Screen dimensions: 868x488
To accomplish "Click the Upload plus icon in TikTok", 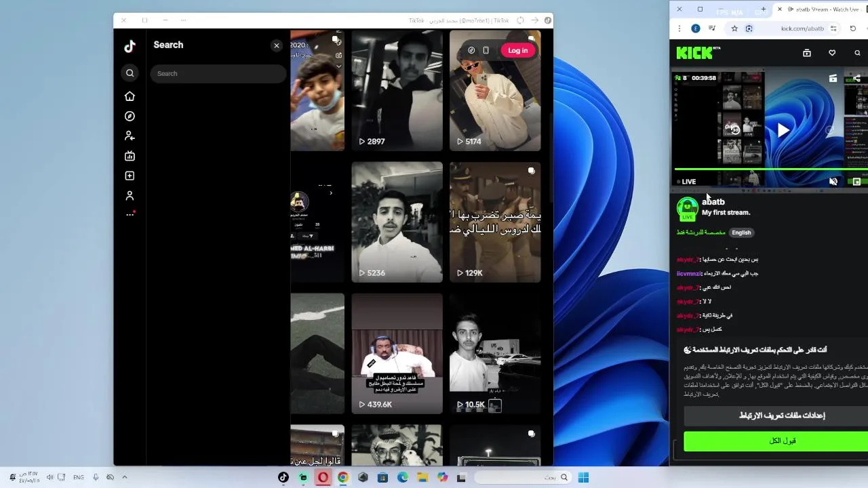I will click(130, 176).
